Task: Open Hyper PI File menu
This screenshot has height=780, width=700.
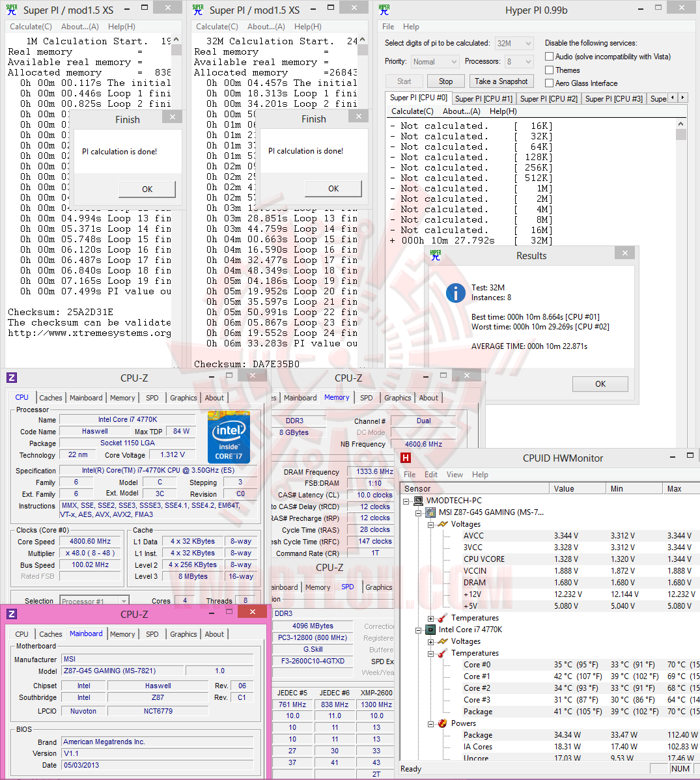Action: [x=388, y=26]
